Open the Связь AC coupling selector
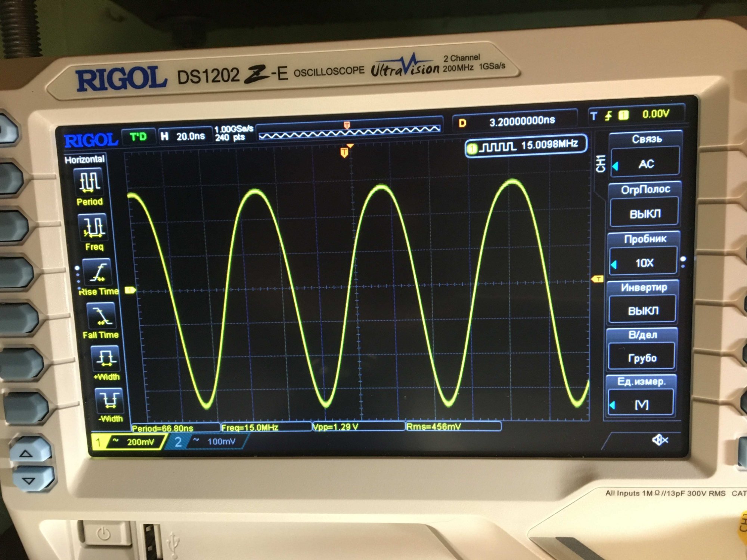Screen dimensions: 747x560 click(x=646, y=164)
